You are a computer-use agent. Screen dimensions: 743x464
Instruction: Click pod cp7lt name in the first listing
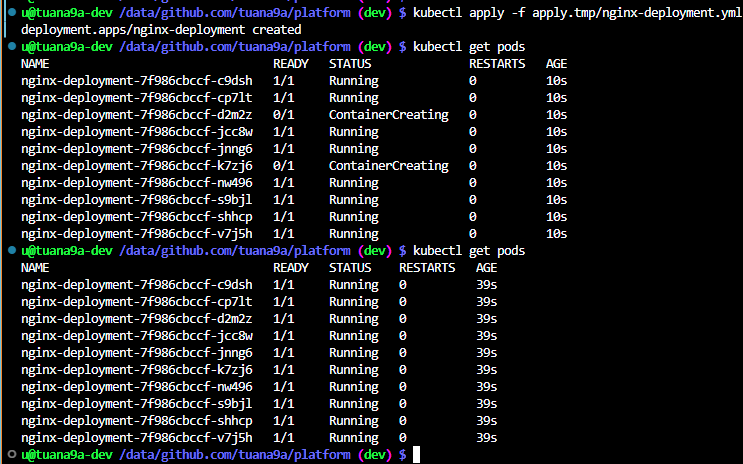click(137, 98)
